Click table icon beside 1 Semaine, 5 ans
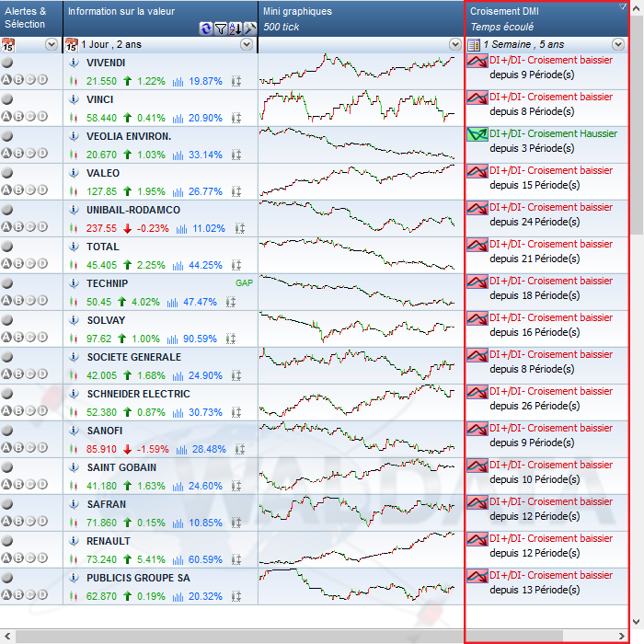This screenshot has width=644, height=644. [474, 44]
